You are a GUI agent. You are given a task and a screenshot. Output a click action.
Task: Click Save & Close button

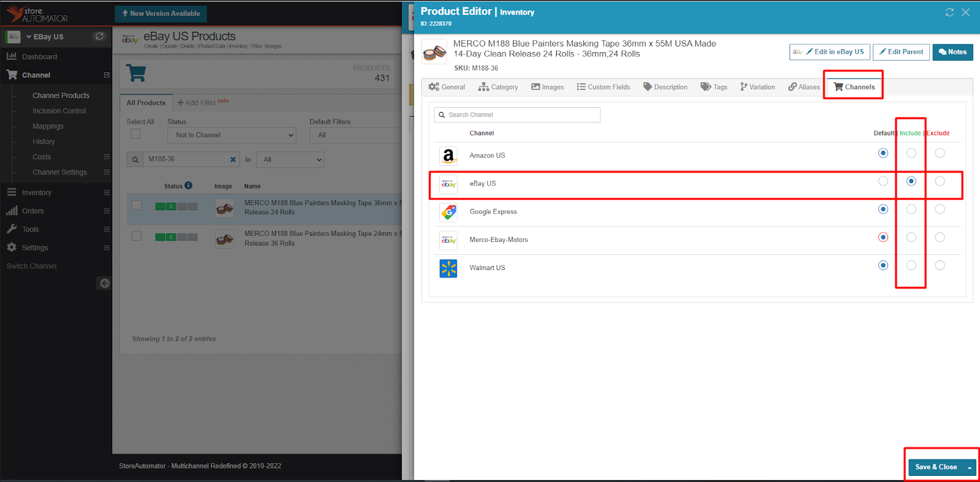coord(936,467)
